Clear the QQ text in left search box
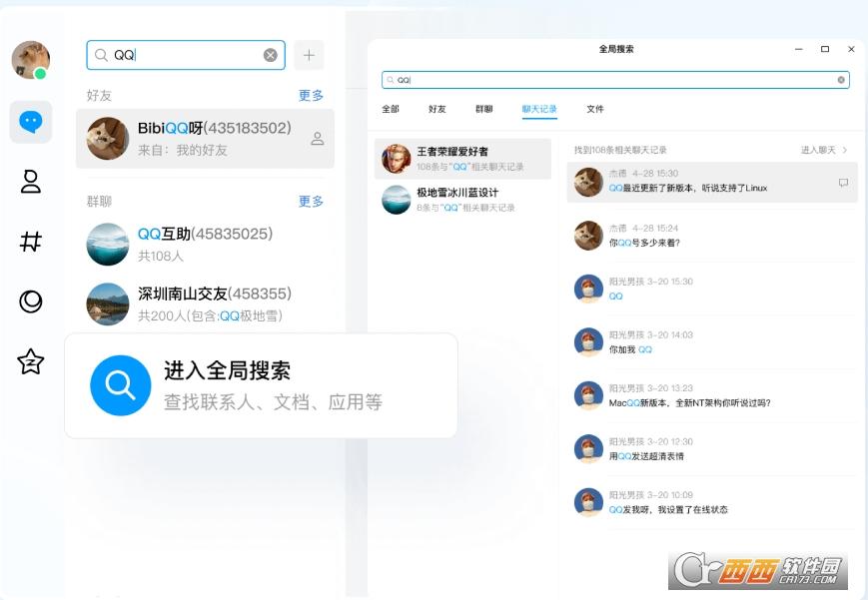This screenshot has height=600, width=868. click(270, 55)
